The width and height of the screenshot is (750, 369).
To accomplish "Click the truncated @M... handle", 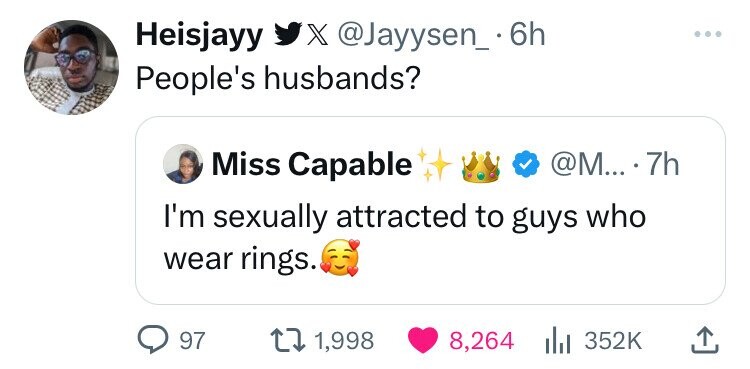I will [x=583, y=165].
